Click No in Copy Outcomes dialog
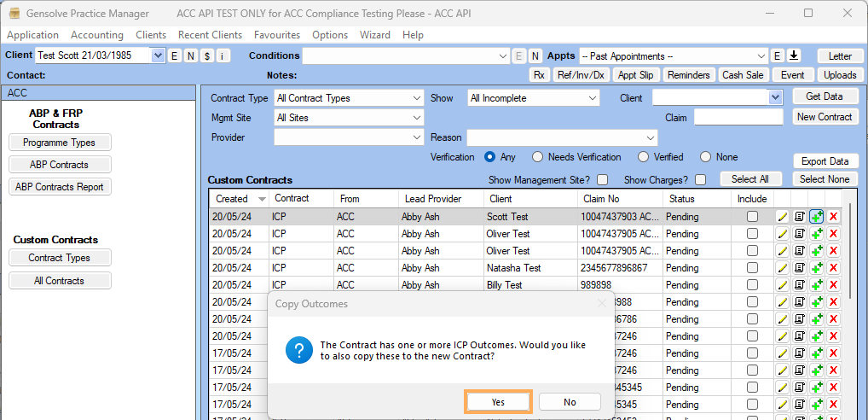Viewport: 868px width, 420px height. point(570,402)
